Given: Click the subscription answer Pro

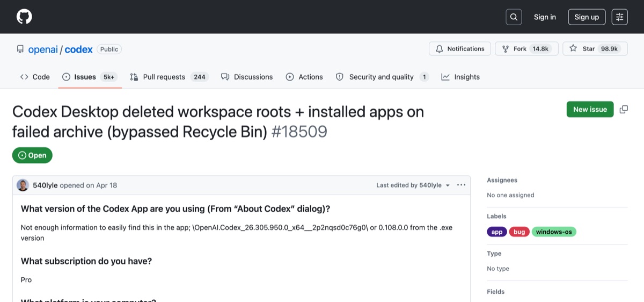Looking at the screenshot, I should (x=26, y=280).
